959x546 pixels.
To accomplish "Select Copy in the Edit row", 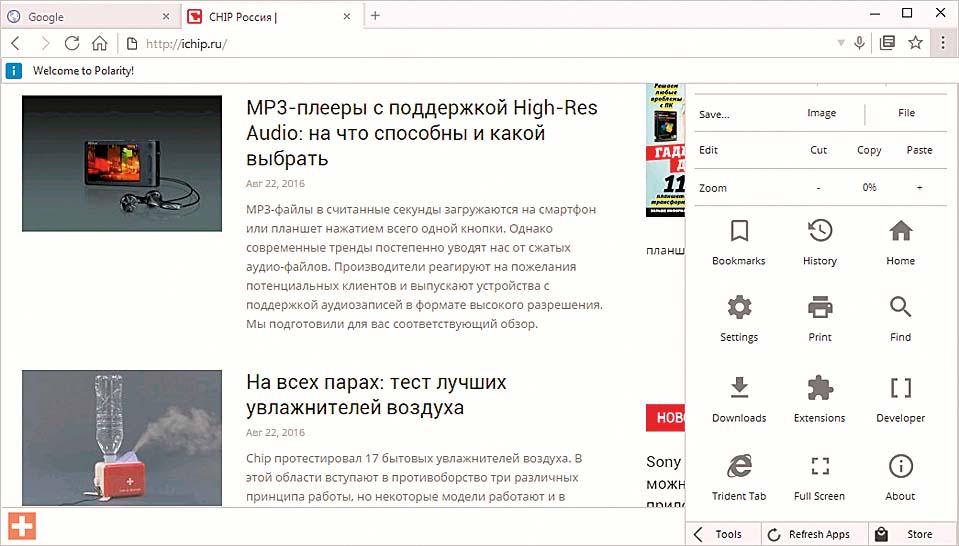I will [869, 150].
